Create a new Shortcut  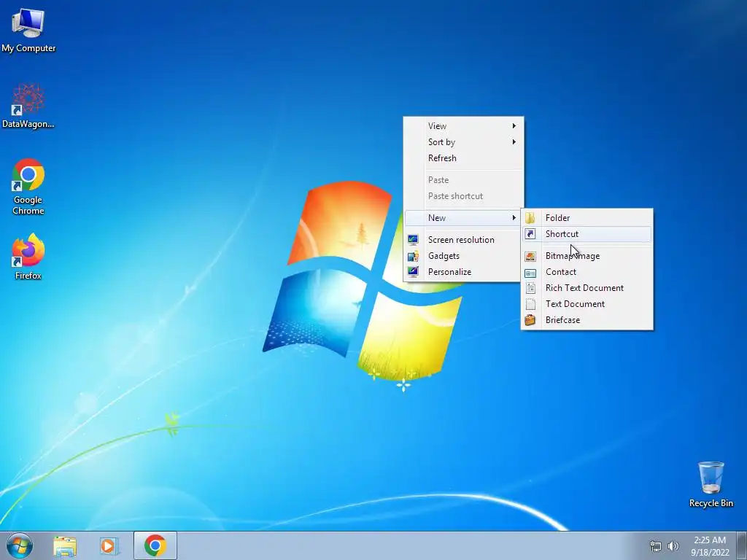click(x=587, y=234)
